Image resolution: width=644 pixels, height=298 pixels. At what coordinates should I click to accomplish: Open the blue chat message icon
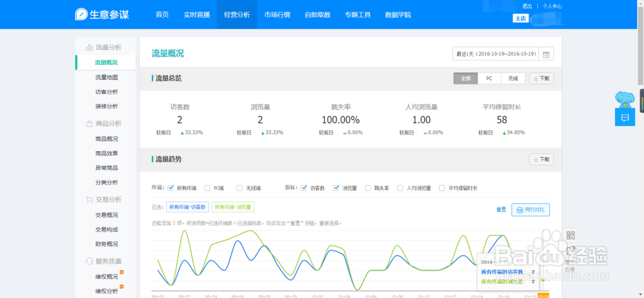625,117
